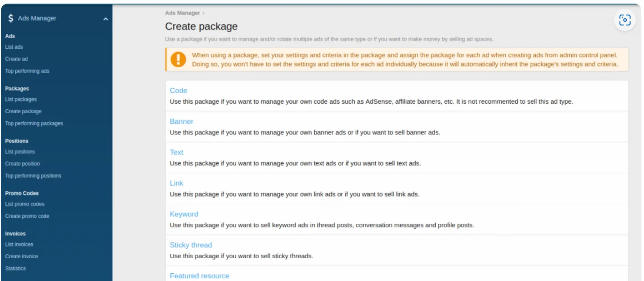Pick the Sticky thread package type
Image resolution: width=644 pixels, height=281 pixels.
coord(191,245)
